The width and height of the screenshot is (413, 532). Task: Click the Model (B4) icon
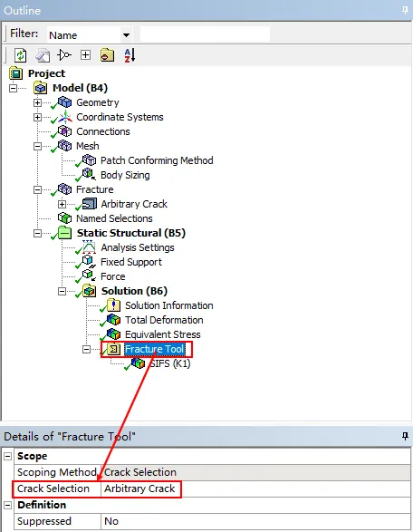click(x=41, y=88)
